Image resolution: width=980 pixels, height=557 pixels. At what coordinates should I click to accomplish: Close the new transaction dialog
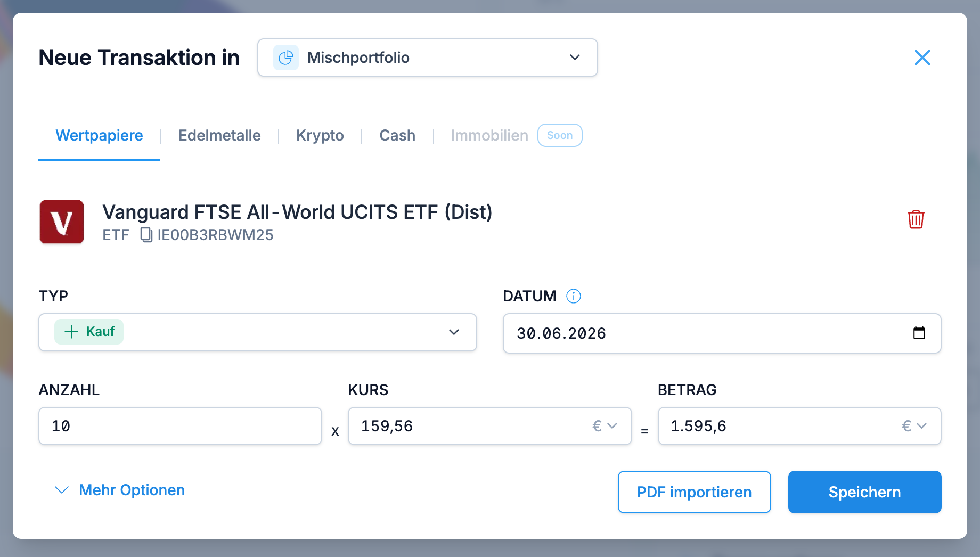(x=922, y=58)
